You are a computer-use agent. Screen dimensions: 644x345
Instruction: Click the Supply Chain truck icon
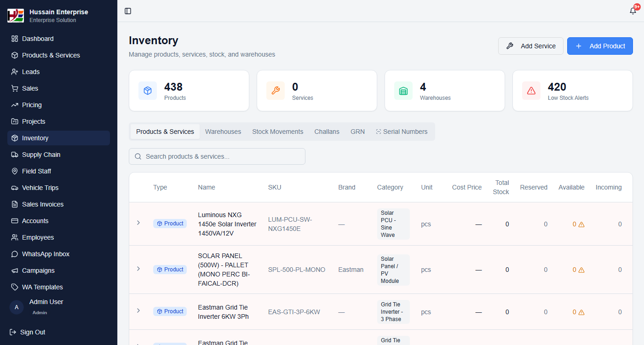click(15, 155)
